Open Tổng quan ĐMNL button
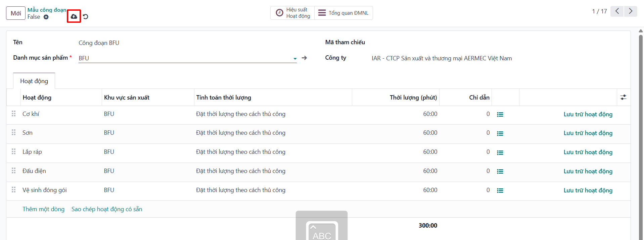 pyautogui.click(x=343, y=13)
